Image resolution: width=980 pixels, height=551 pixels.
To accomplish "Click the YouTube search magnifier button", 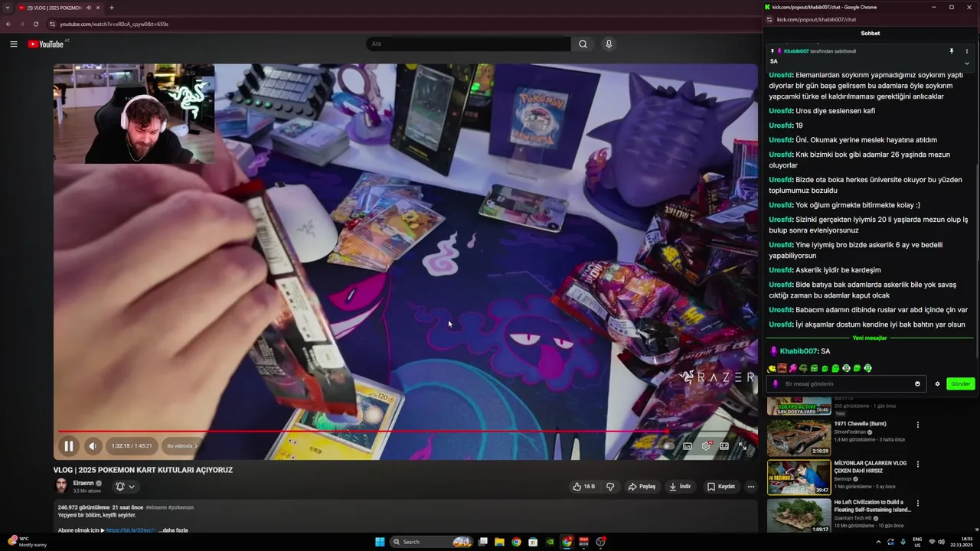I will tap(583, 44).
